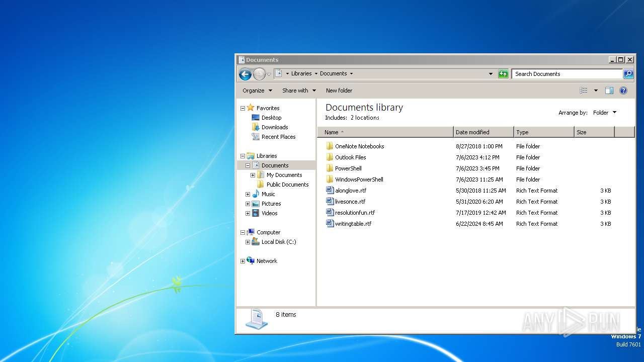Expand the Music library node
This screenshot has width=644, height=362.
248,194
